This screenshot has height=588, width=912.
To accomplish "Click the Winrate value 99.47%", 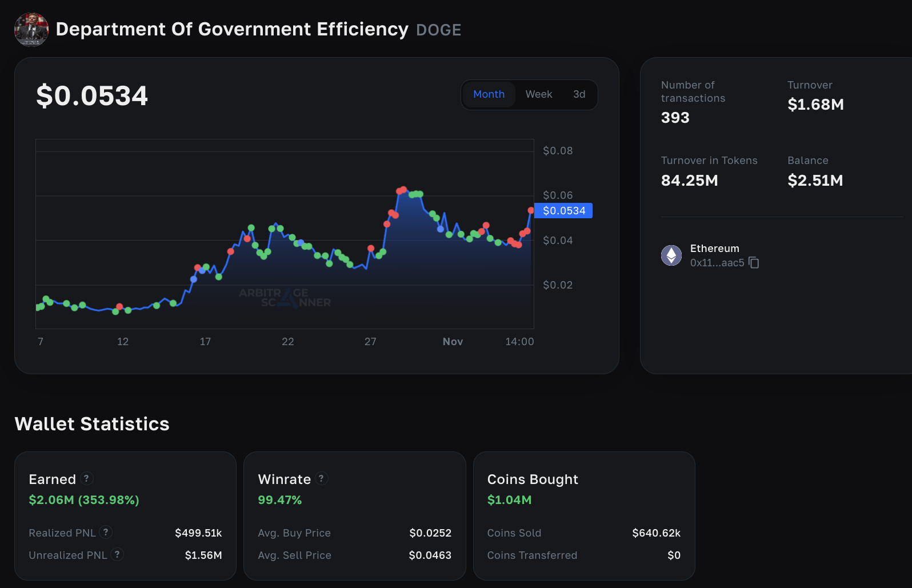I will tap(280, 500).
